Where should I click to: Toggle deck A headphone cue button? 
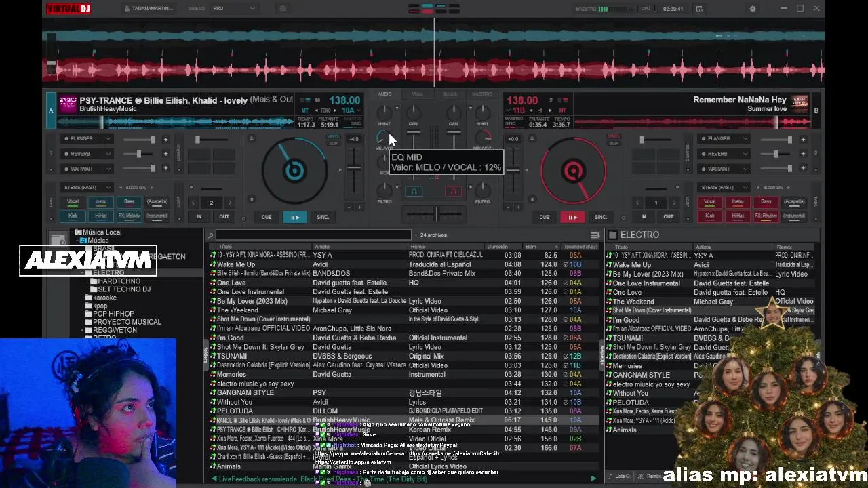(x=414, y=192)
